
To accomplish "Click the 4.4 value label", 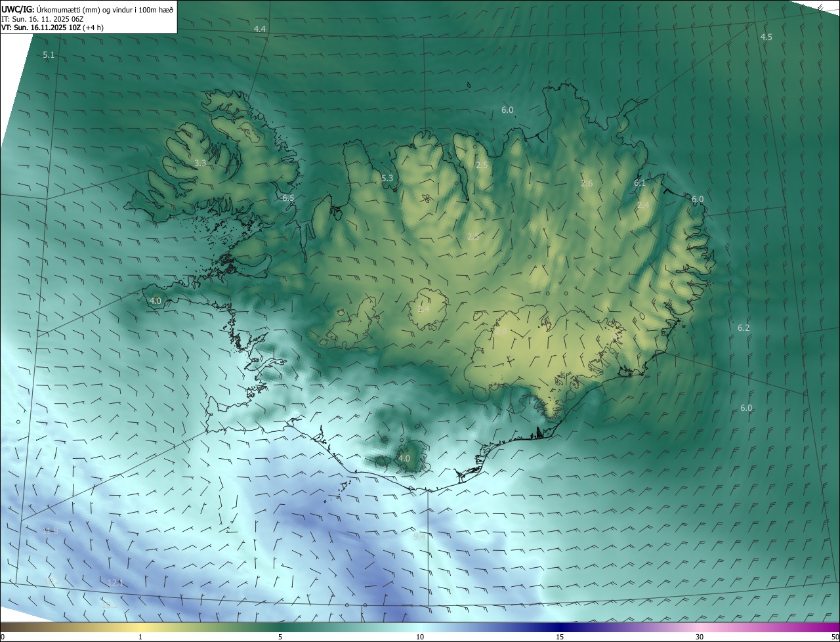I will [260, 30].
